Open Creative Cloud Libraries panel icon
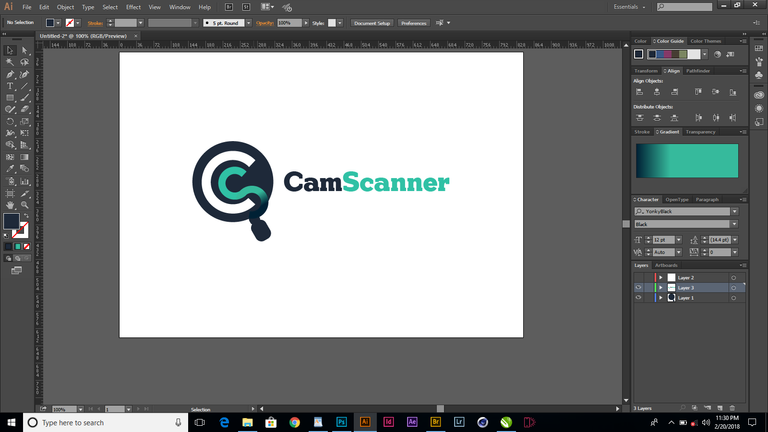768x432 pixels. tap(759, 95)
